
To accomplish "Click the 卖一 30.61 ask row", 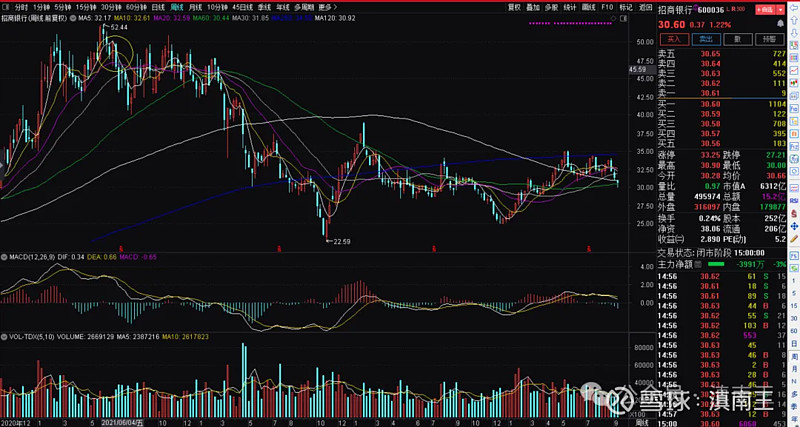I will point(721,93).
